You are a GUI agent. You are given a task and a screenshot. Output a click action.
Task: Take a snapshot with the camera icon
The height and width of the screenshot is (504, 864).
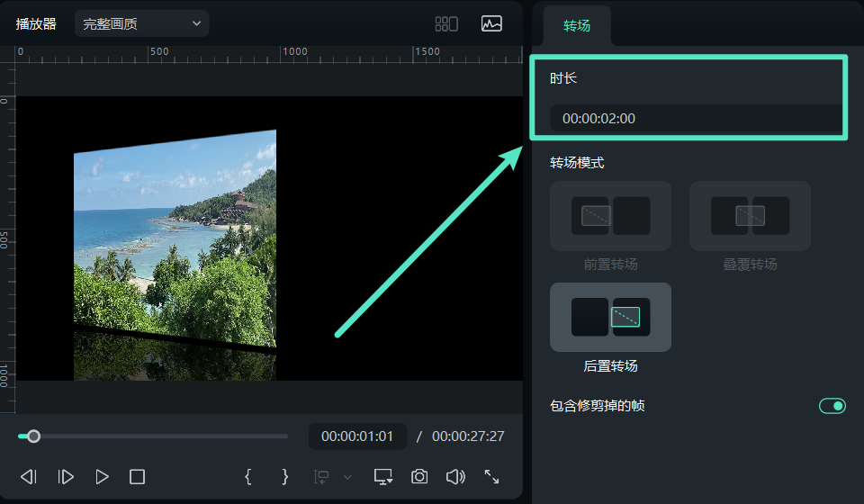pos(419,476)
